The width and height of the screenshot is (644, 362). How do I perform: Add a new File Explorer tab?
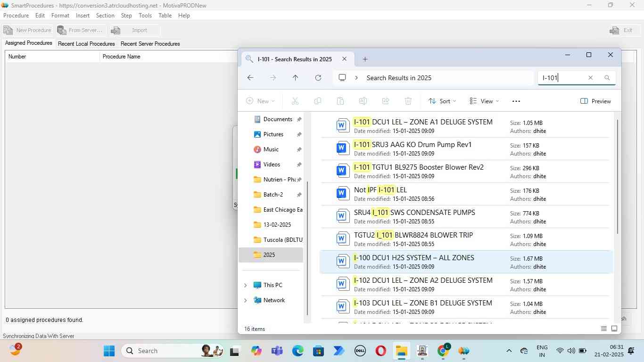(x=365, y=59)
